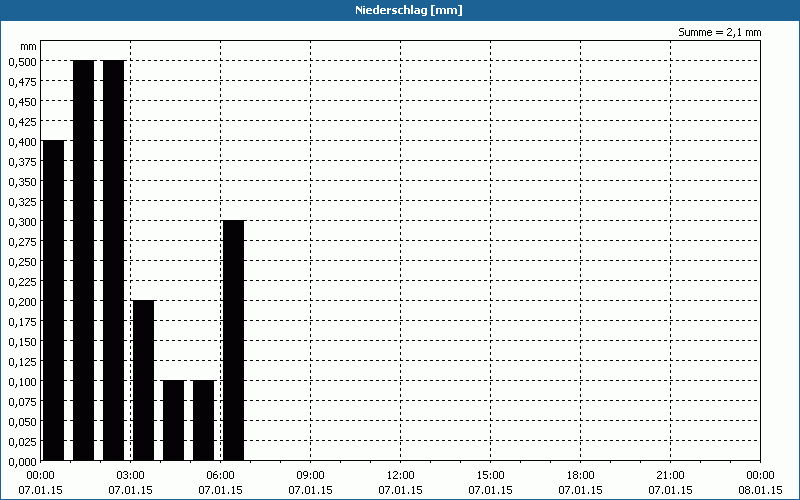Click the 0,450 y-axis label
The image size is (800, 500).
point(23,102)
